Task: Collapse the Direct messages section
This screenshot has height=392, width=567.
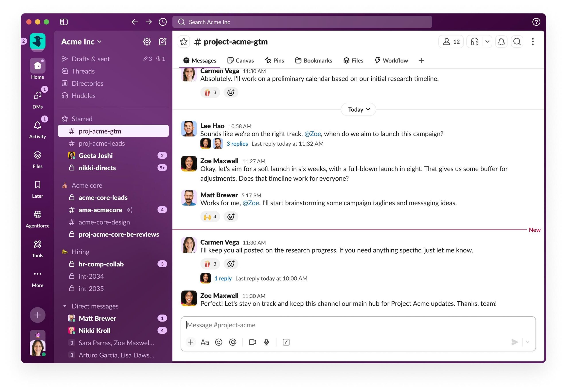Action: (x=65, y=306)
